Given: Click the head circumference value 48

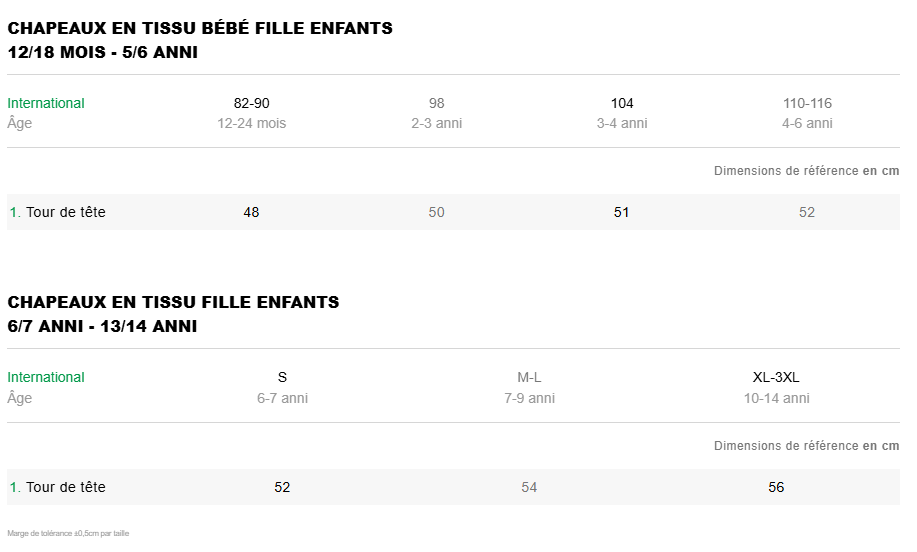Looking at the screenshot, I should [251, 212].
